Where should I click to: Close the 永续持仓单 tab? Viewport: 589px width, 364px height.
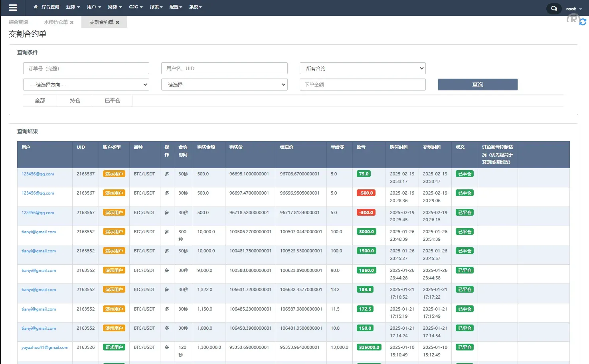pyautogui.click(x=72, y=22)
